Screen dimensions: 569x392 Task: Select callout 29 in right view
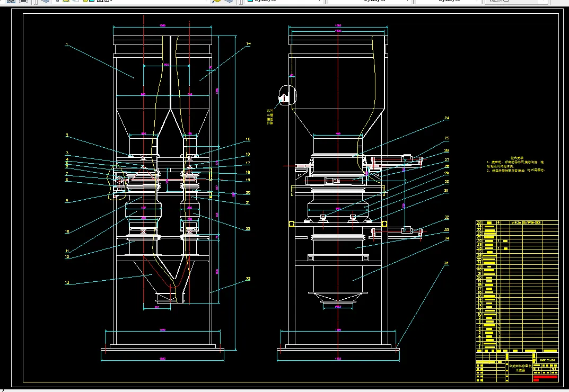447,173
